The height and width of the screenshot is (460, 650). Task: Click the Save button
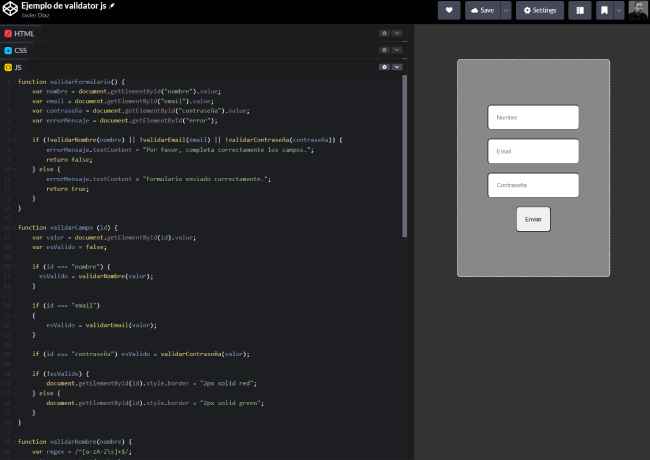(x=483, y=10)
